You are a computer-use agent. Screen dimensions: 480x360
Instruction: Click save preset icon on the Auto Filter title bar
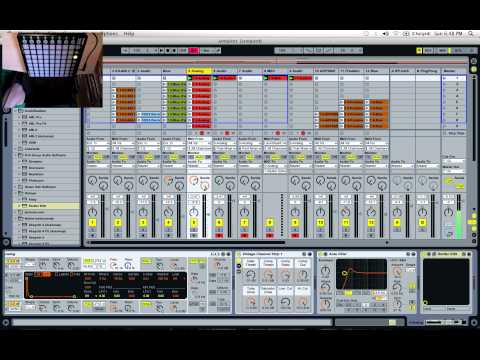click(x=413, y=254)
